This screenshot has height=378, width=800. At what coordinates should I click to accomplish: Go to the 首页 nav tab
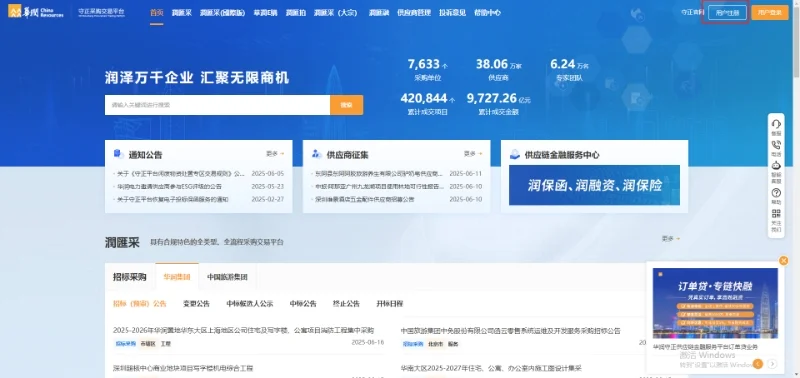[x=157, y=13]
